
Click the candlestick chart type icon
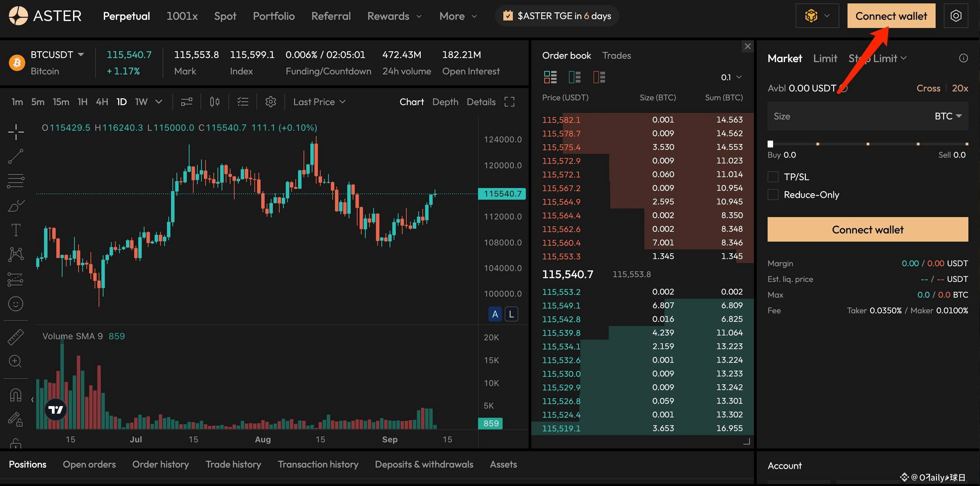tap(214, 102)
